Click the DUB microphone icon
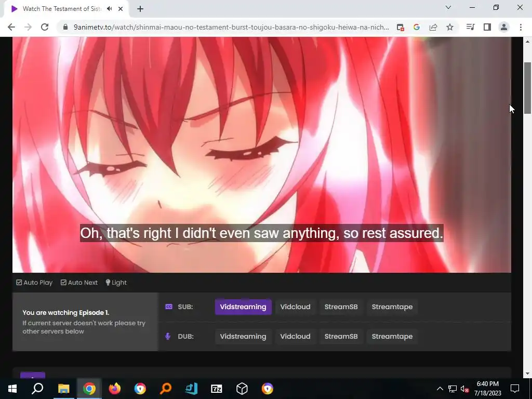532x399 pixels. coord(168,337)
